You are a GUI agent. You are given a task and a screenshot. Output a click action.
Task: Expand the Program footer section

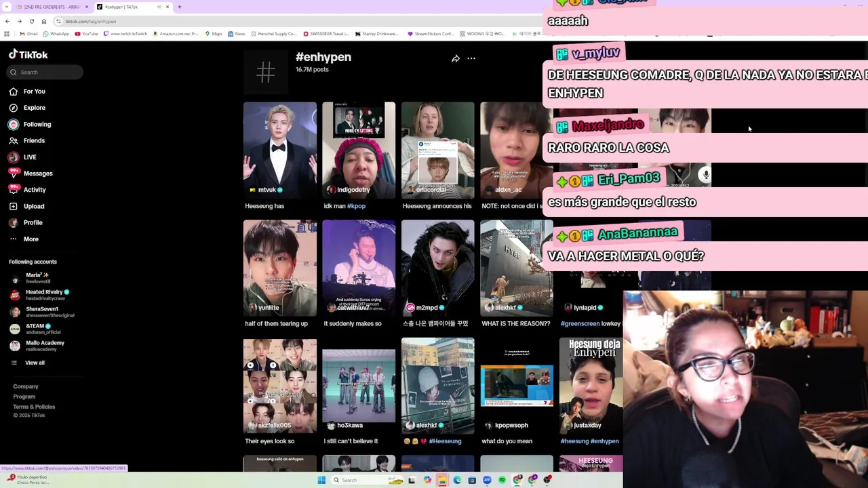24,396
